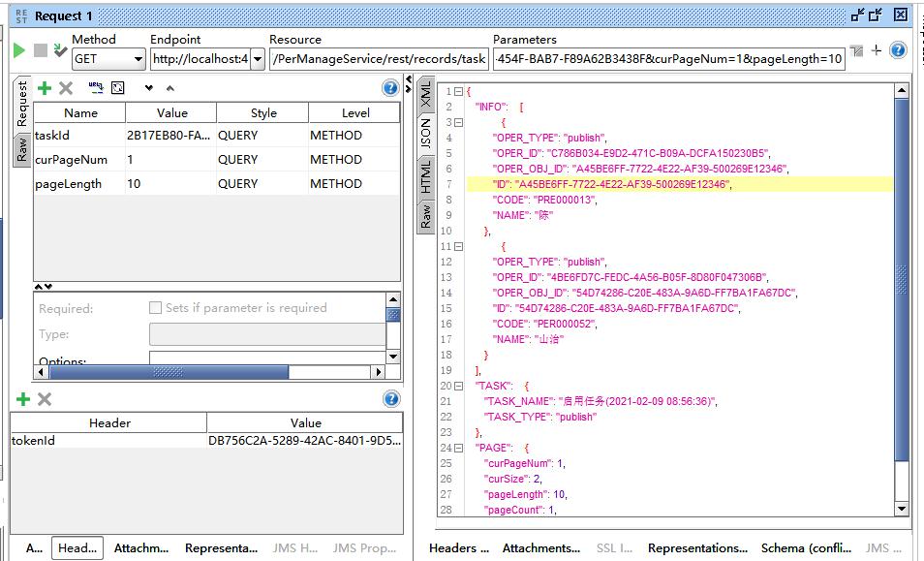Click the gray stop request button

pyautogui.click(x=40, y=50)
